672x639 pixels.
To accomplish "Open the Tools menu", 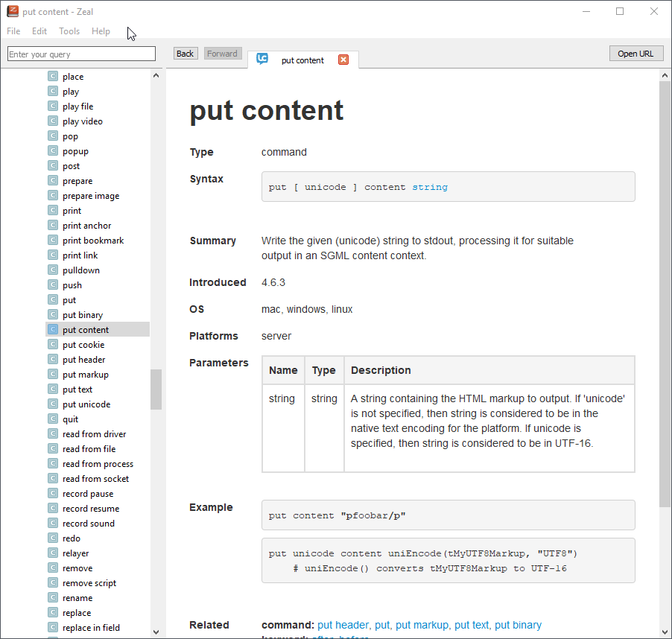I will [x=69, y=31].
